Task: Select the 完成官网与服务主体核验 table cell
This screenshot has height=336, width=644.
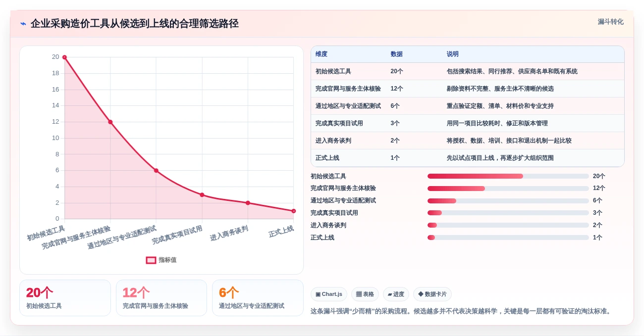Action: 348,89
